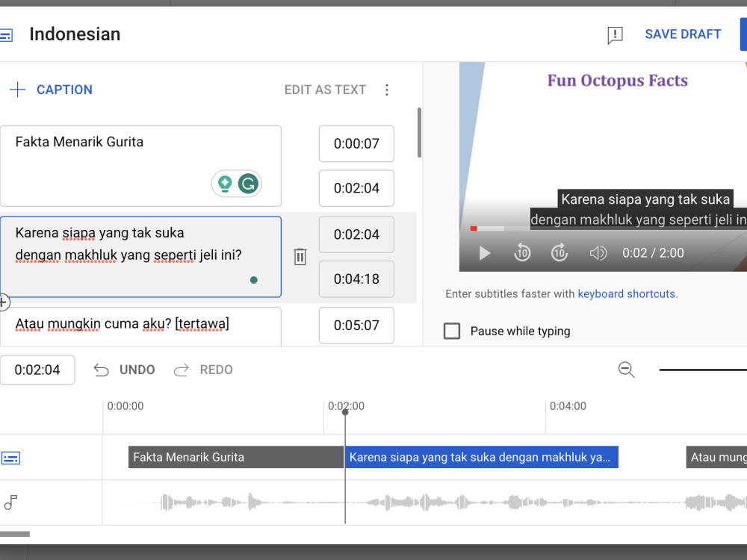This screenshot has height=560, width=747.
Task: Add a new caption with plus CAPTION
Action: (x=51, y=90)
